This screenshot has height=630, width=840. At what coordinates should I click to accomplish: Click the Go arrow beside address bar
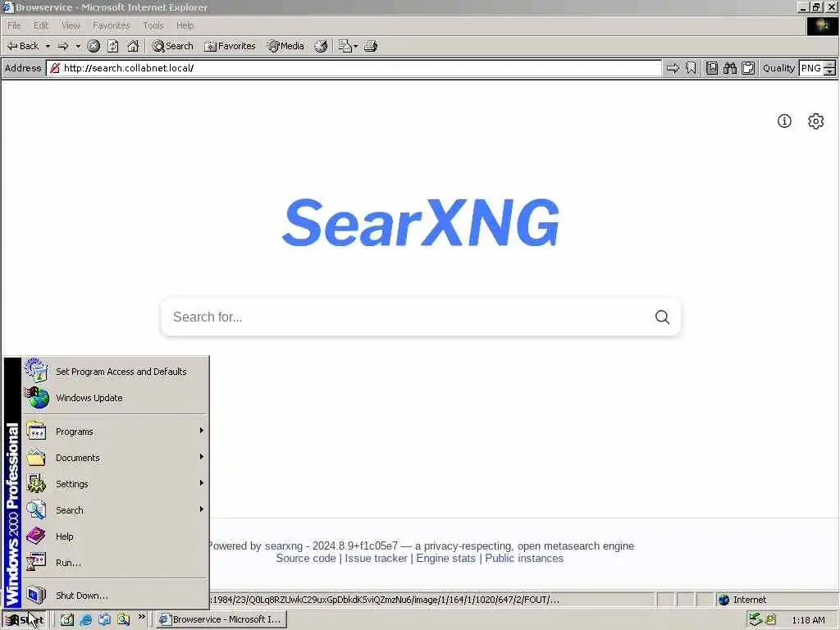pyautogui.click(x=673, y=68)
